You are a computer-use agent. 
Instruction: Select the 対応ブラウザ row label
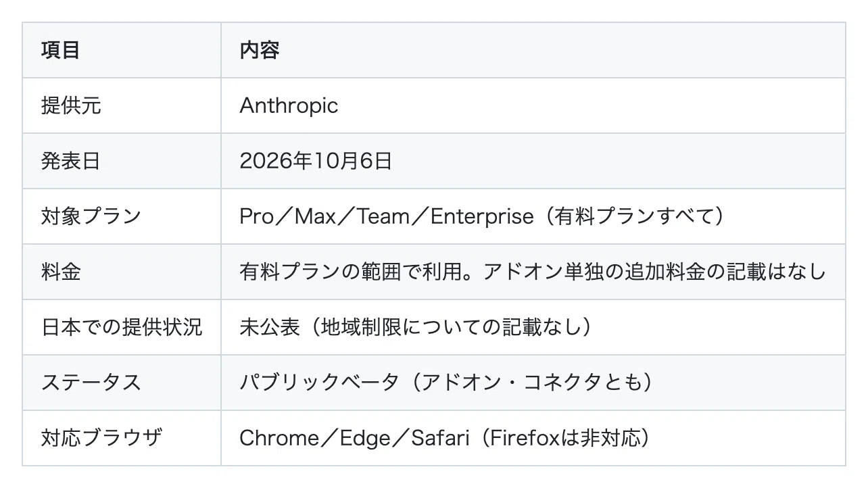[101, 439]
